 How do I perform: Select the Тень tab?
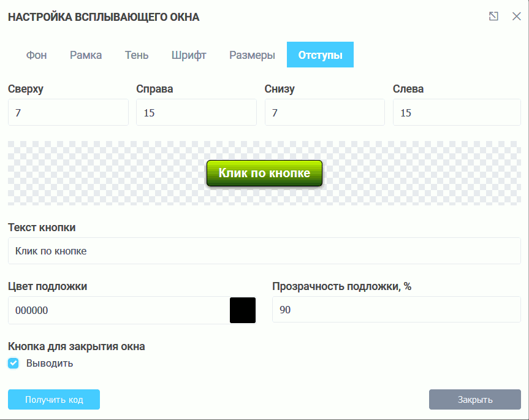click(136, 55)
